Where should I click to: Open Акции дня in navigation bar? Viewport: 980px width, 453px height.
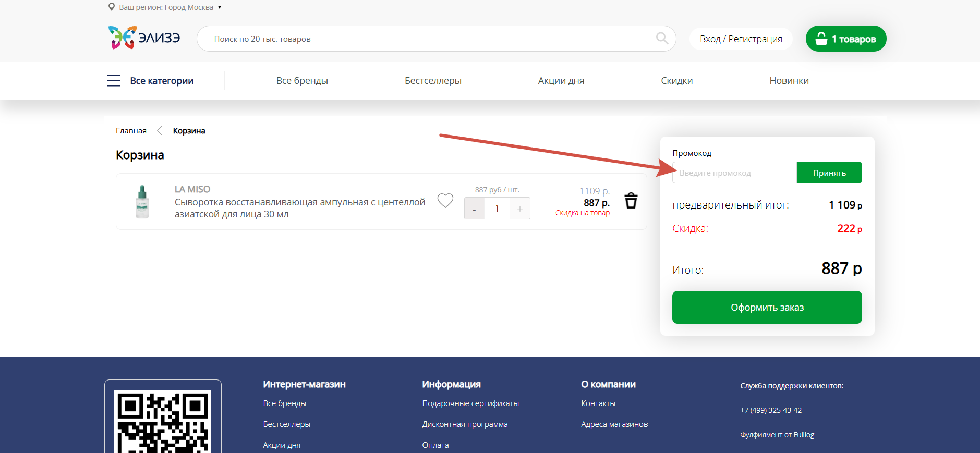click(x=561, y=81)
